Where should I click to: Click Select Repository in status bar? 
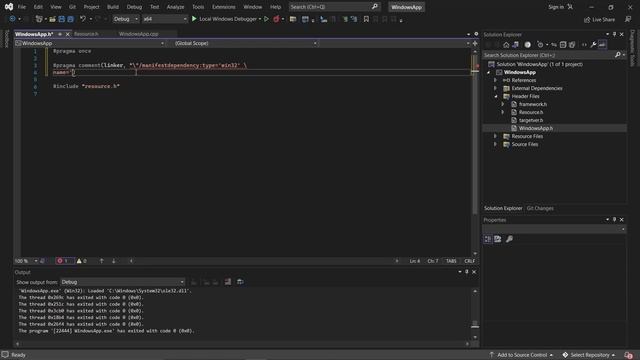click(589, 355)
